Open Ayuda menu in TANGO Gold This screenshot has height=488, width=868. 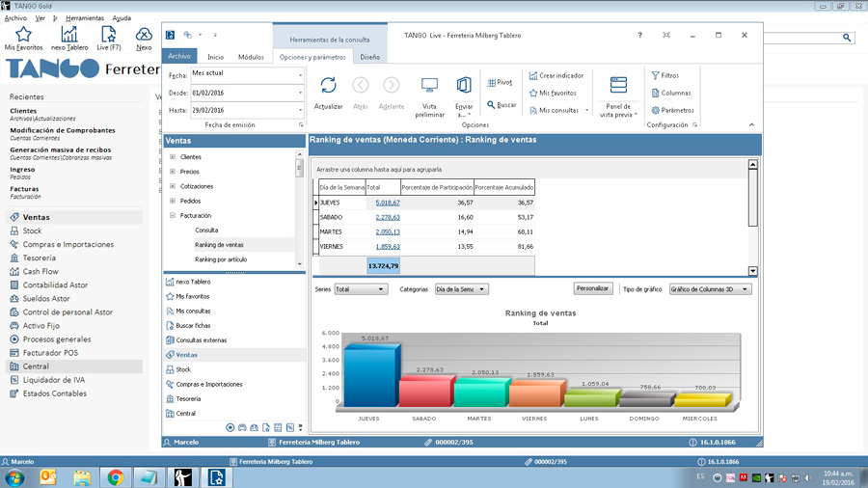pyautogui.click(x=122, y=18)
